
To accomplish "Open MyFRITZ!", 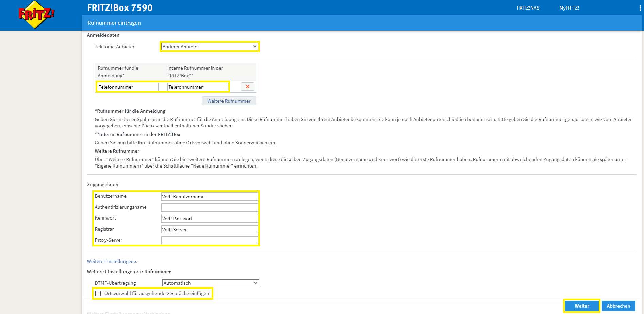I will click(x=569, y=8).
